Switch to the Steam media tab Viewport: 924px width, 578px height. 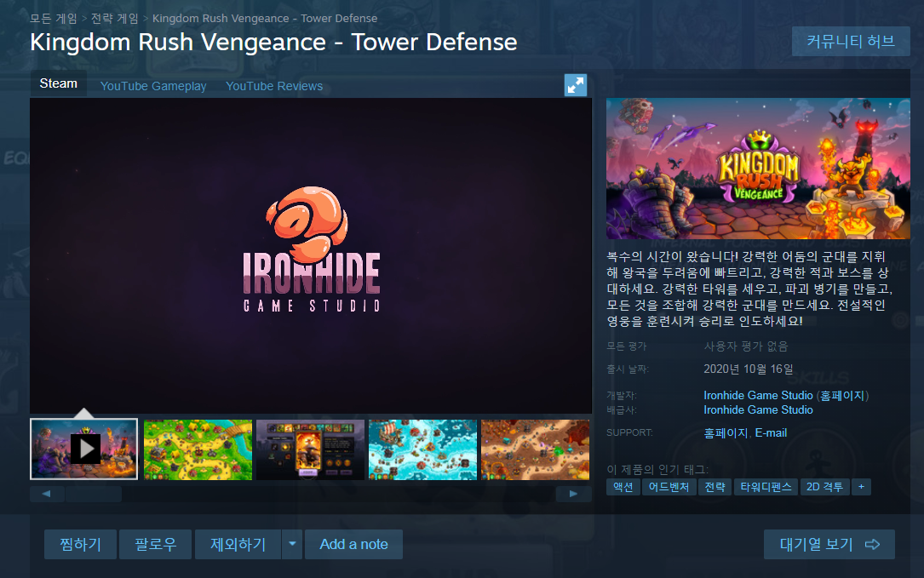59,83
